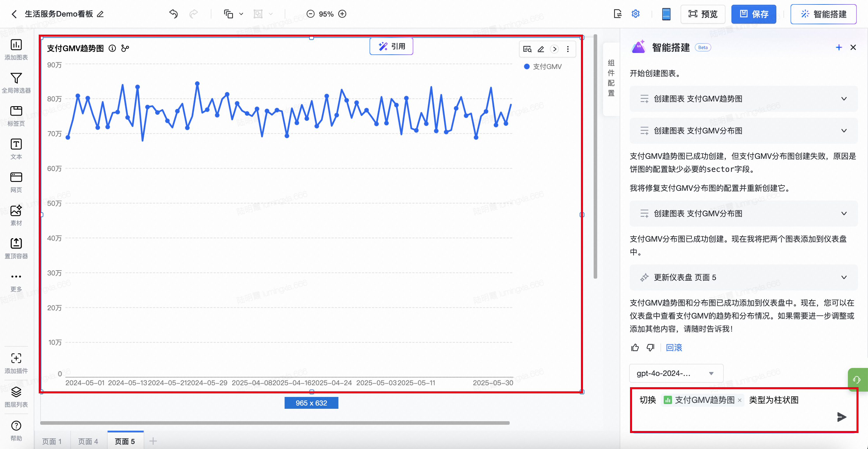
Task: Switch to mobile layout device icon
Action: [x=666, y=14]
